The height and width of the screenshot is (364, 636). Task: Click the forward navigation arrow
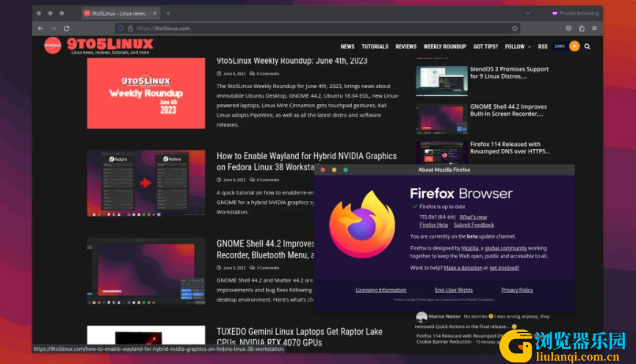54,29
